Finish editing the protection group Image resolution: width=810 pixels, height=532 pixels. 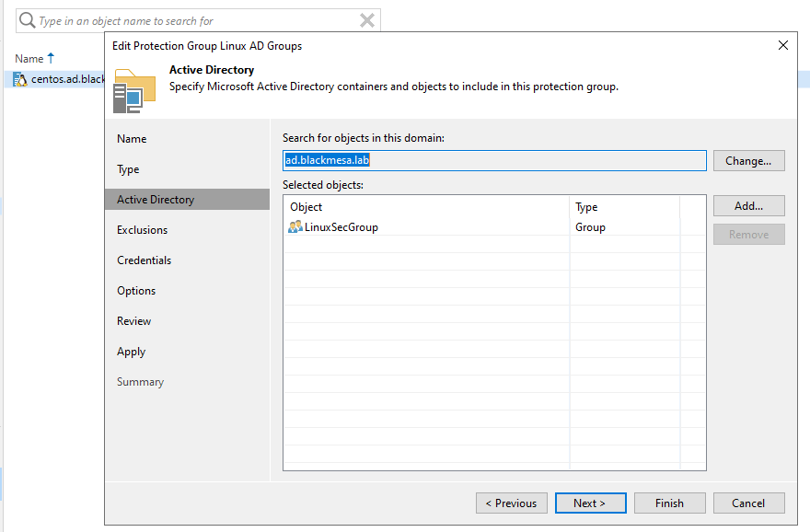(669, 503)
